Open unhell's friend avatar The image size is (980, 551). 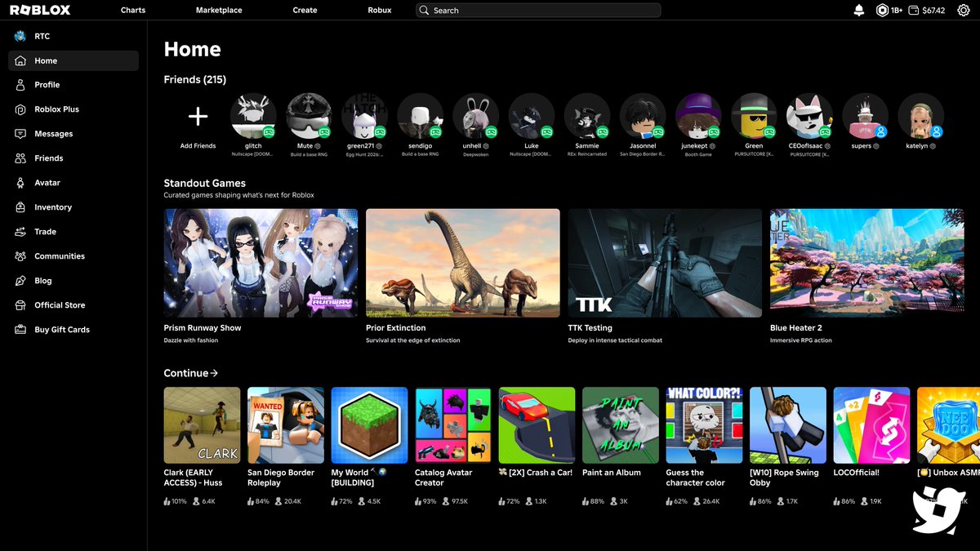point(476,116)
